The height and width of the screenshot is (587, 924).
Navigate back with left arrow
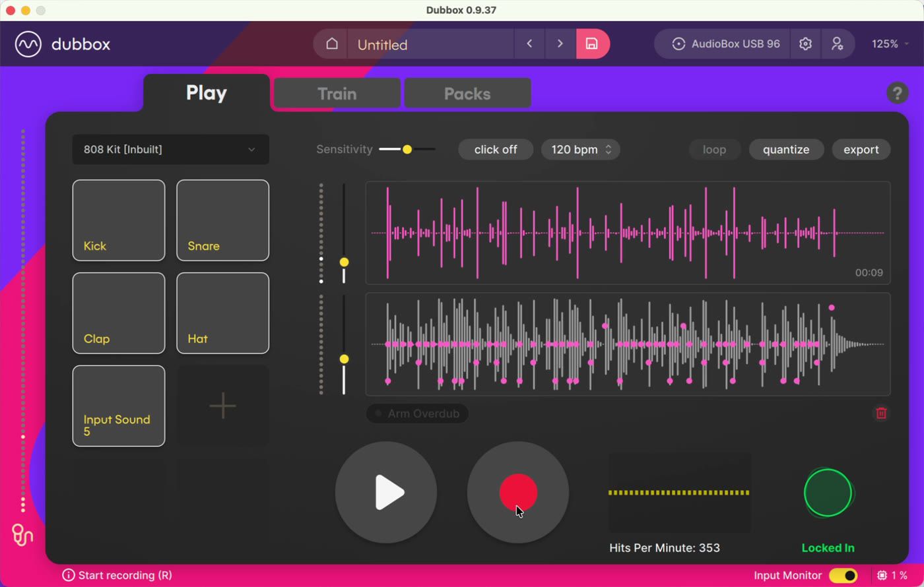tap(529, 44)
